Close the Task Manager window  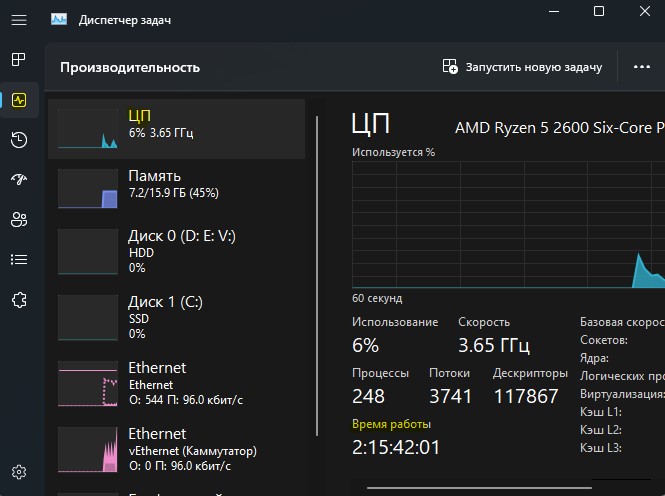click(x=645, y=11)
